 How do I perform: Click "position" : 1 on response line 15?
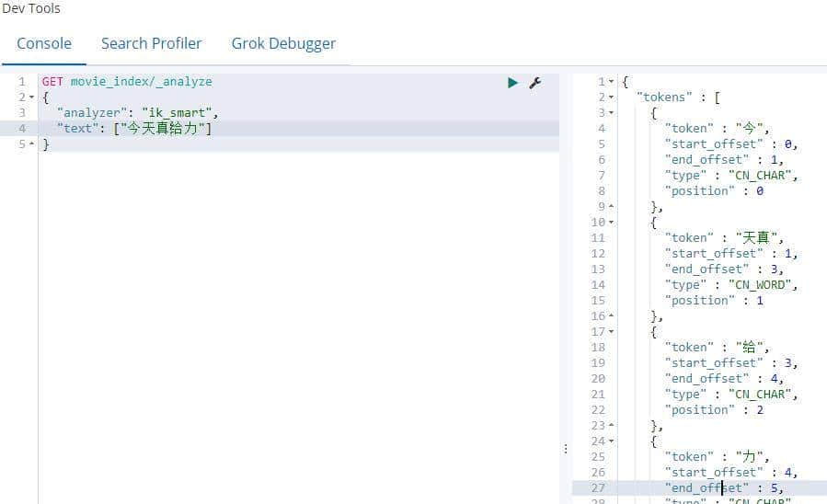[x=714, y=301]
